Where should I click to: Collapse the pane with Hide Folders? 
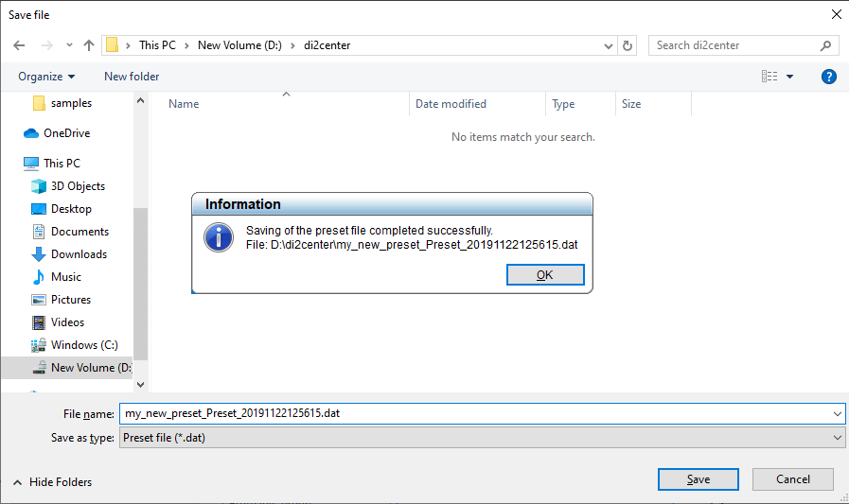point(52,482)
